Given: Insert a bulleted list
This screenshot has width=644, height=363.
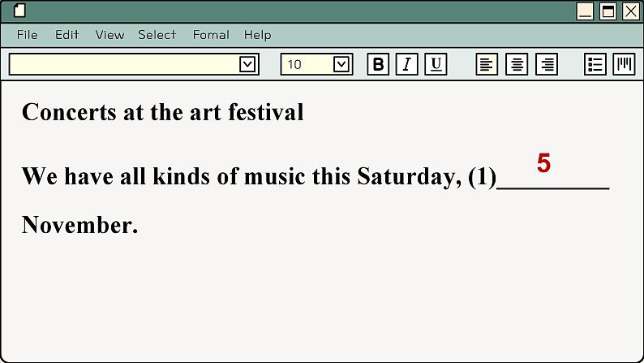Looking at the screenshot, I should point(595,64).
